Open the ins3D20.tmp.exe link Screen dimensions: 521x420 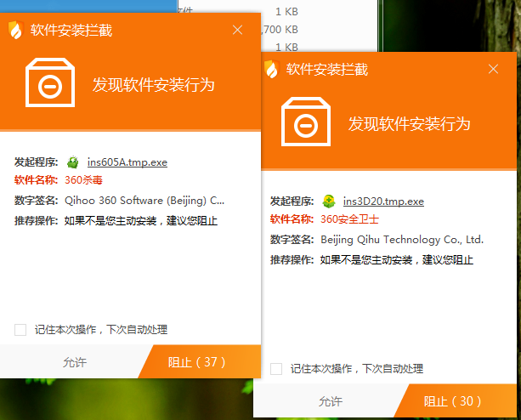point(383,201)
